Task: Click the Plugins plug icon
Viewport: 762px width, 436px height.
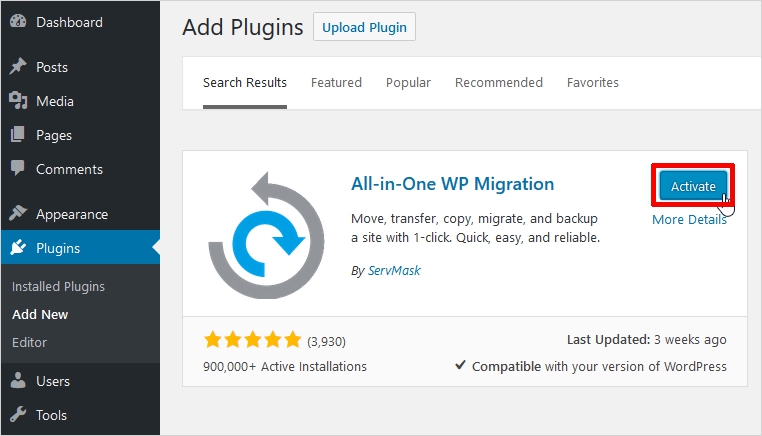Action: pos(18,248)
